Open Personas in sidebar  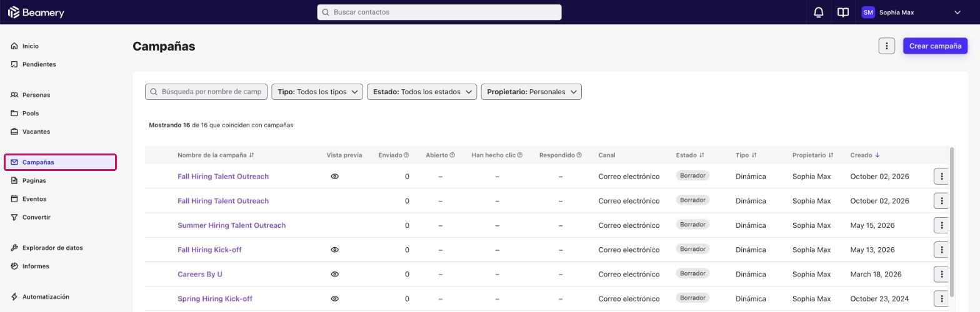pos(36,95)
